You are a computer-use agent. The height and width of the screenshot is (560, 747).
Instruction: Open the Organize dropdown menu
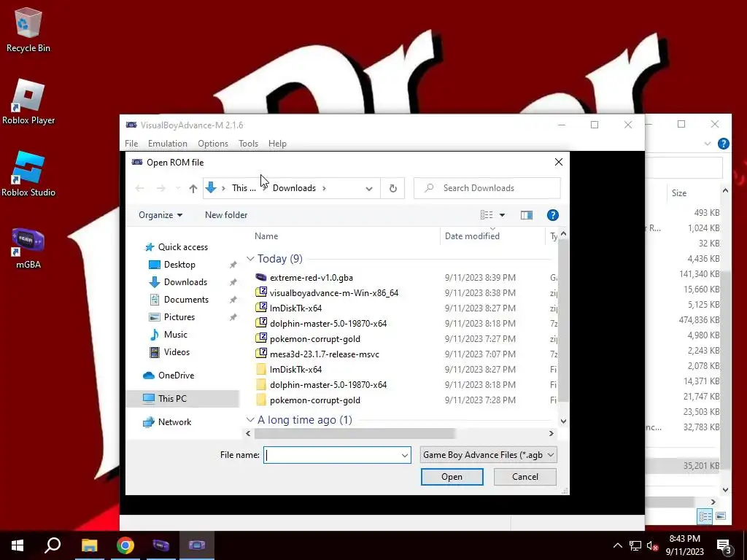[160, 215]
